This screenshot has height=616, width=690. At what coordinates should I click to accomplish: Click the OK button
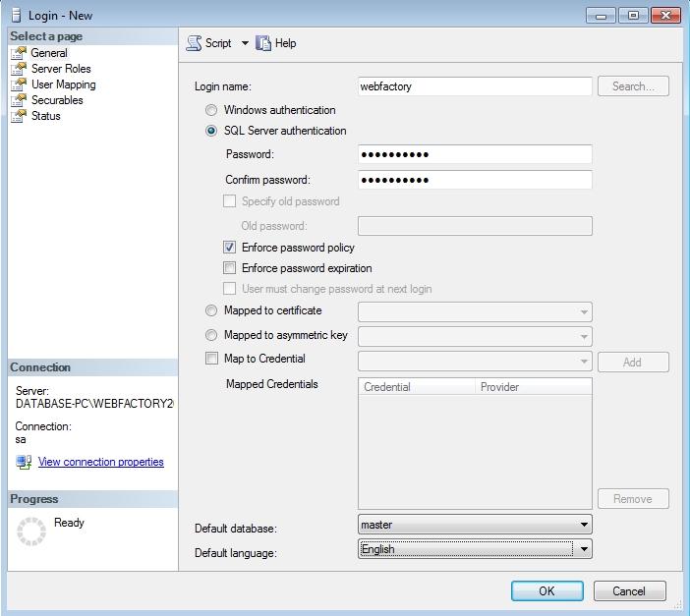[x=546, y=590]
